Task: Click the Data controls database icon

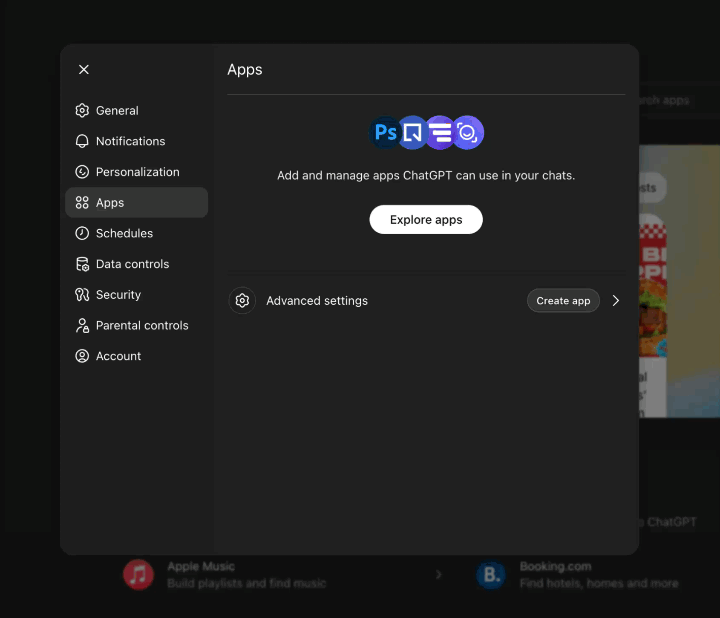Action: pos(82,264)
